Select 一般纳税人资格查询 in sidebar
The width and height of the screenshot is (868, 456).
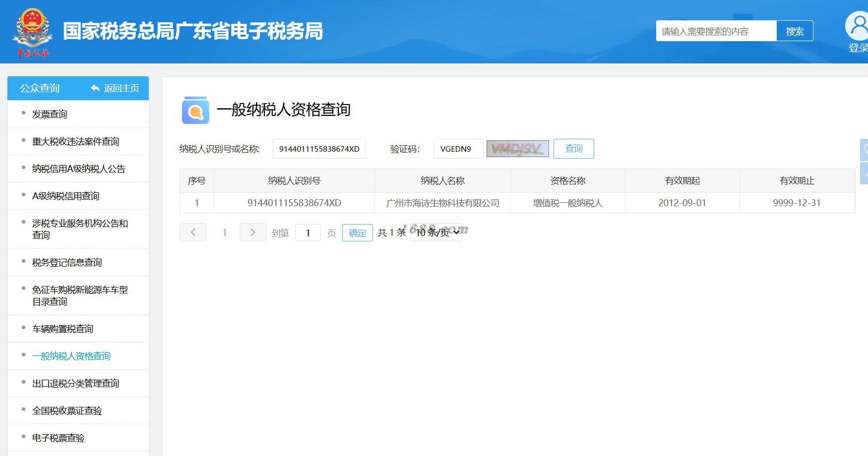click(71, 356)
